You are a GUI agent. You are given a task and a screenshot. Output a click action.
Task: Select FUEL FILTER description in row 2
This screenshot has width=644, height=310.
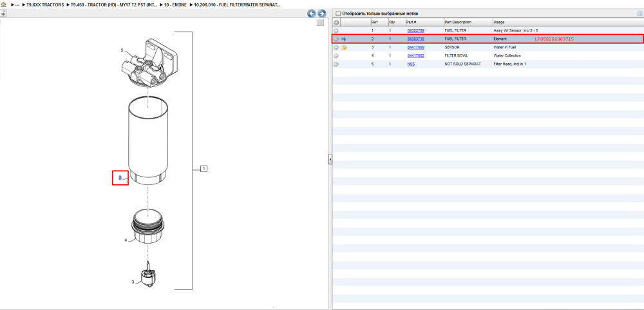pos(455,39)
